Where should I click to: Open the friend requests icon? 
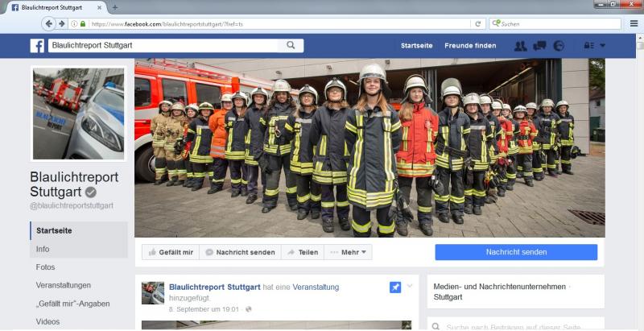pos(520,46)
